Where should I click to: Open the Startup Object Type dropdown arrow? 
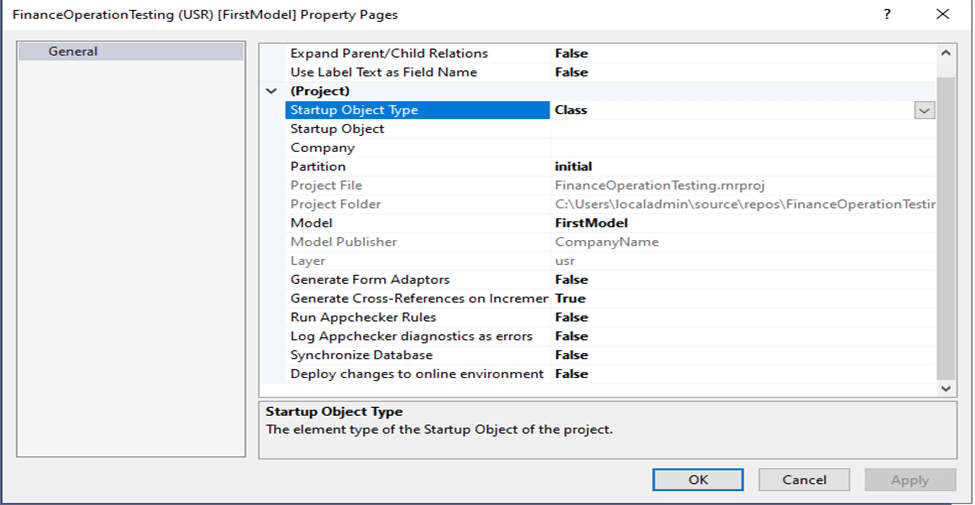pos(925,111)
